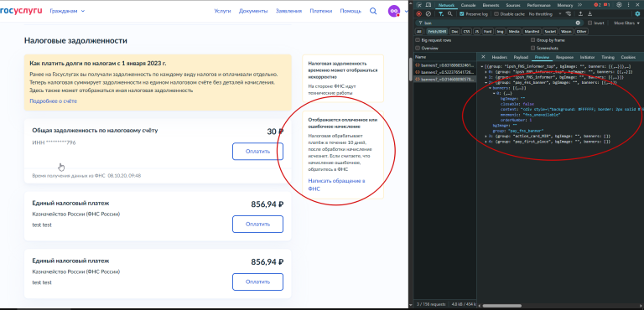This screenshot has width=644, height=310.
Task: Open Платежи in the site navigation
Action: 321,11
